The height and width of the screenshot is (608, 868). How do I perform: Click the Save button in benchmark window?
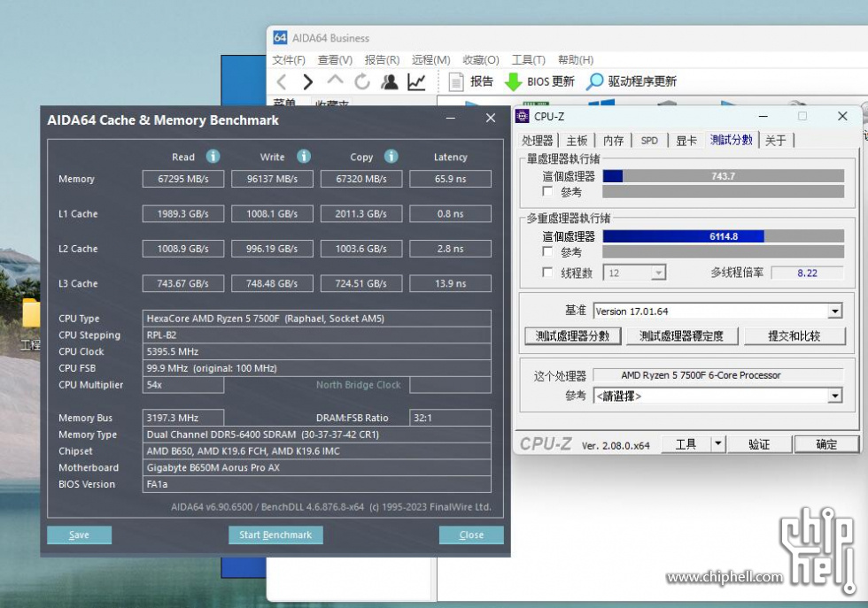pos(79,535)
